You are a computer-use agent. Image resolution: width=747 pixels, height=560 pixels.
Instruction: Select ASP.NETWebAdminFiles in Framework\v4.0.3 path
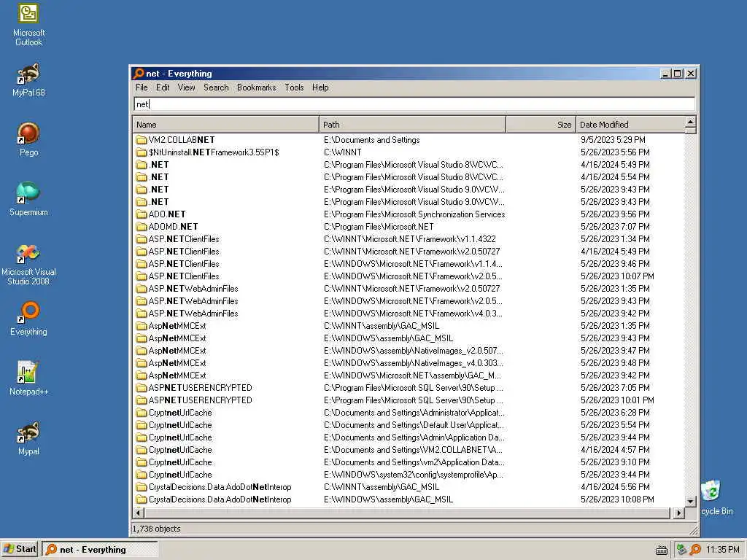(193, 313)
